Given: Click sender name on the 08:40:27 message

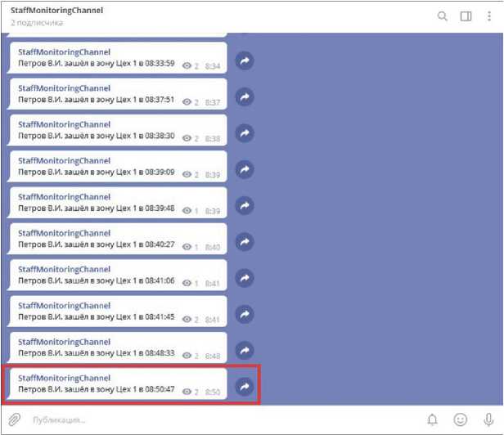Looking at the screenshot, I should tap(64, 233).
